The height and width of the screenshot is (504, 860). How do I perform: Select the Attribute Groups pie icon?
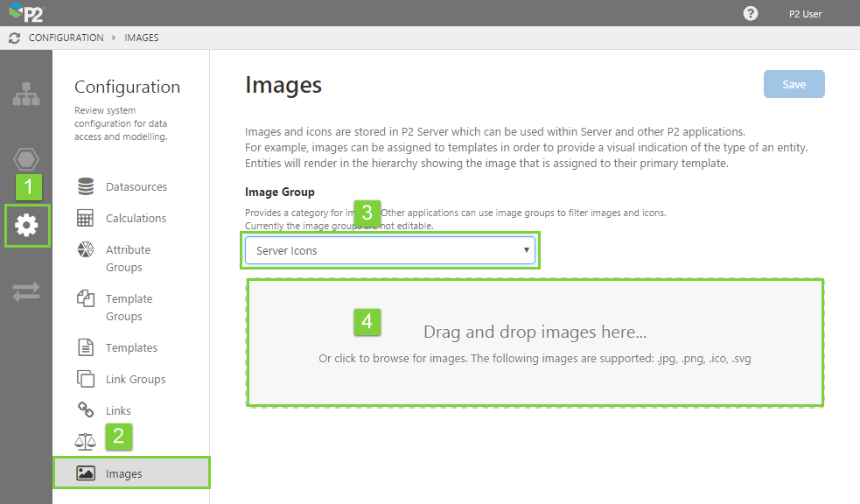click(x=85, y=249)
